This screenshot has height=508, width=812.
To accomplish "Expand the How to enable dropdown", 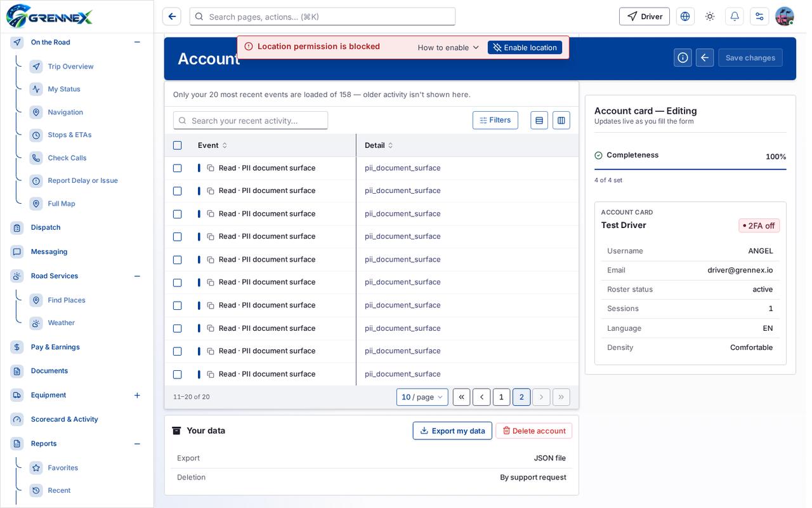I will pos(448,47).
